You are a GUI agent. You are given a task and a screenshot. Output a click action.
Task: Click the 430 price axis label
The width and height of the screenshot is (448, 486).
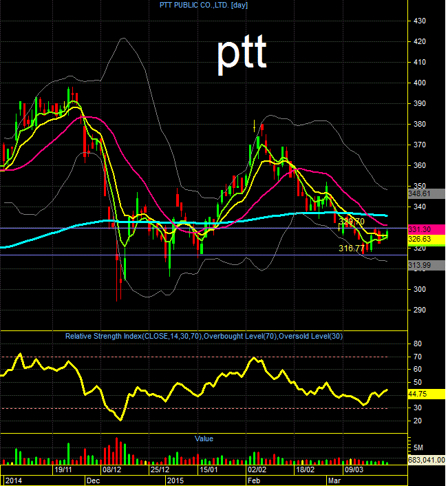coord(420,21)
